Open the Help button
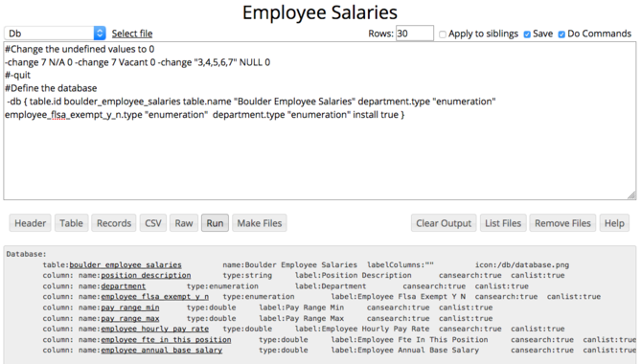 point(614,223)
